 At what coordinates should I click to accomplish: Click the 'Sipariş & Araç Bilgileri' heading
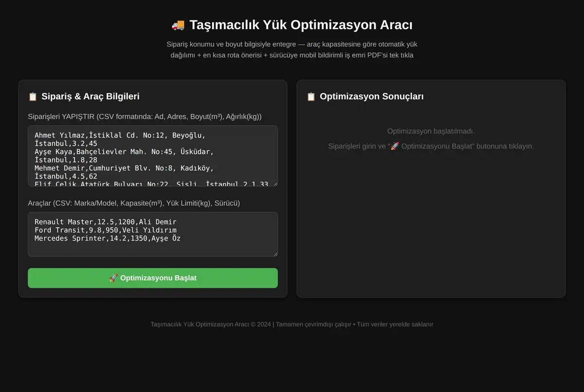click(x=91, y=96)
